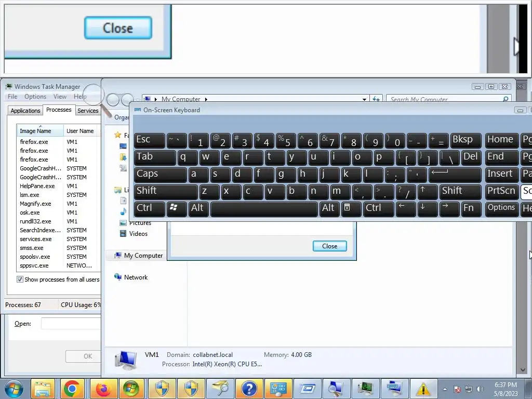This screenshot has width=532, height=399.
Task: Switch to the Services tab
Action: coord(88,111)
